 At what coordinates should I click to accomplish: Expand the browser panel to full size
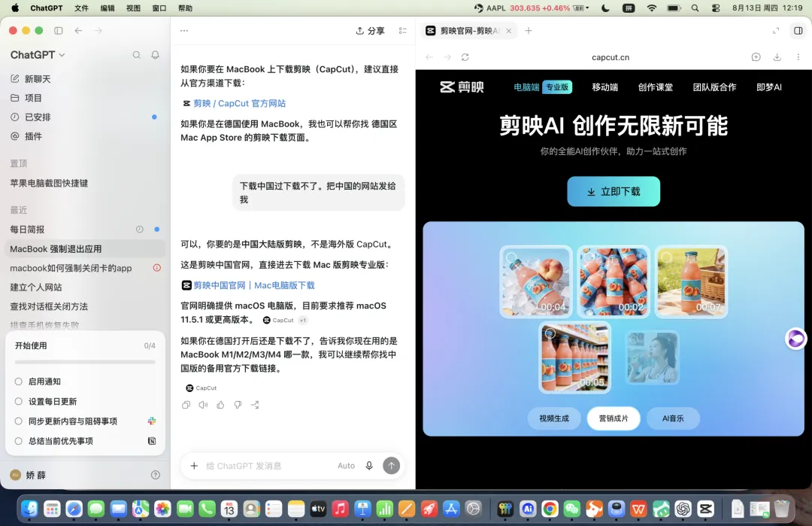776,31
